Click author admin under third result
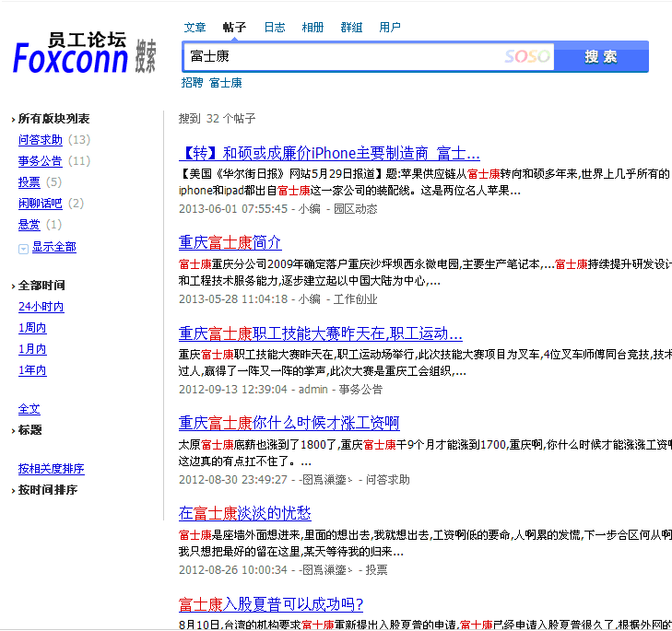The image size is (672, 631). (312, 390)
